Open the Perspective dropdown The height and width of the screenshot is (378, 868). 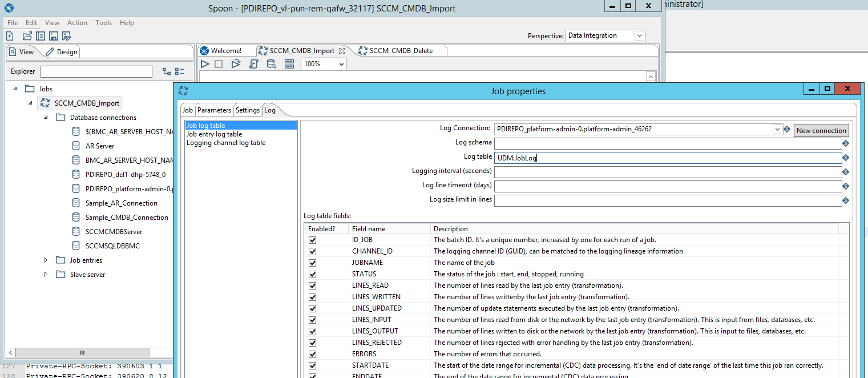click(x=639, y=36)
